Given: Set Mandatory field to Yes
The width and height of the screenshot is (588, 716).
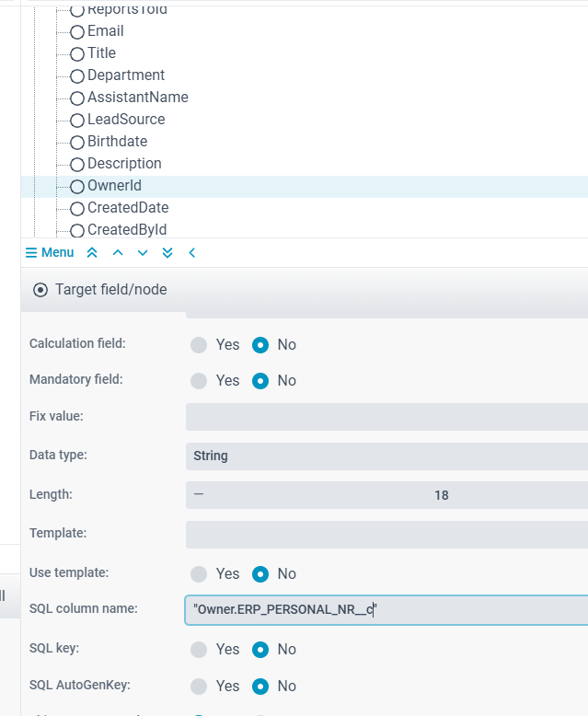Looking at the screenshot, I should (x=199, y=381).
